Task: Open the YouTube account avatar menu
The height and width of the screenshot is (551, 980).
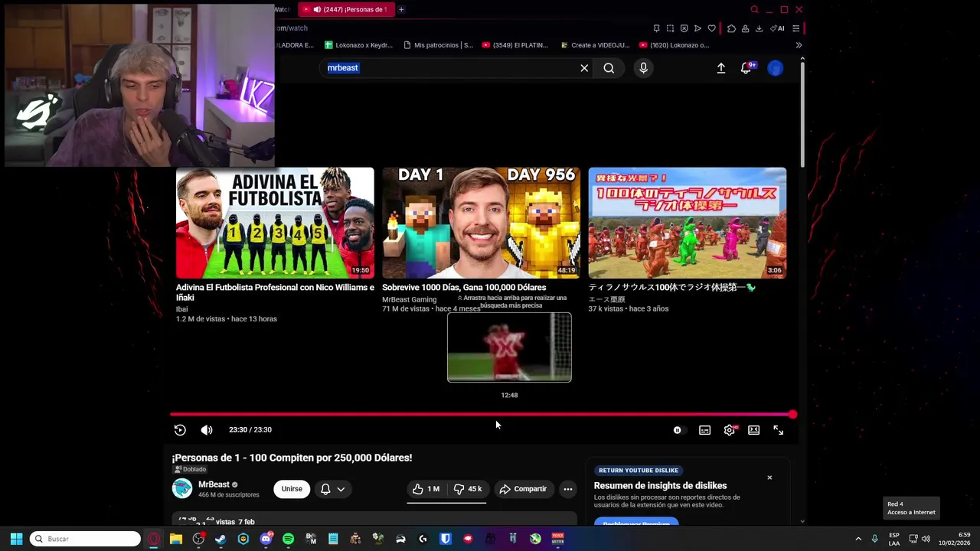Action: 776,68
